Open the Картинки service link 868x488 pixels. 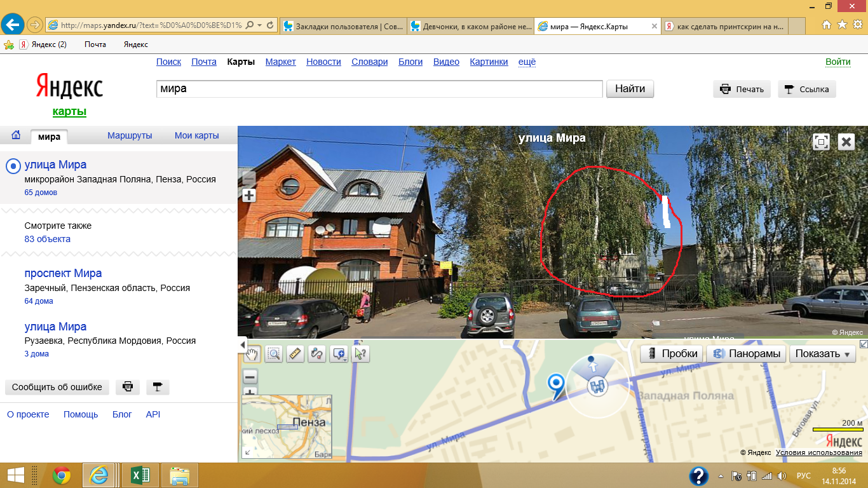[489, 62]
